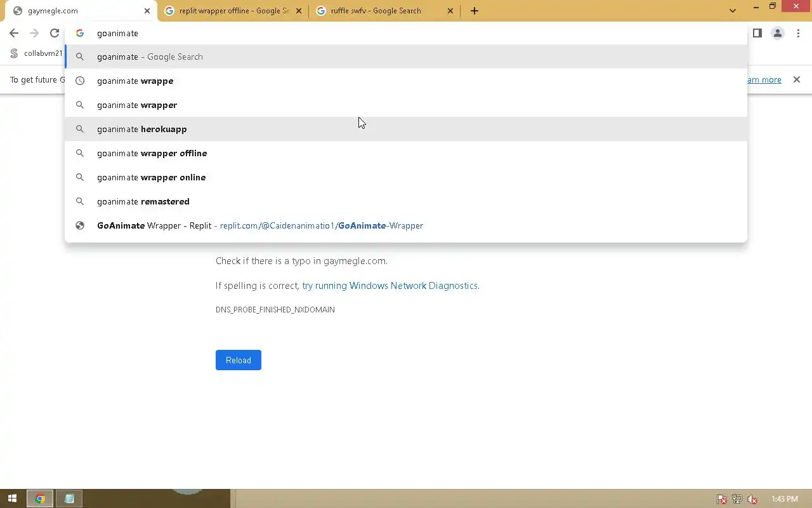Choose the goanimate wrapper suggestion

coord(406,105)
